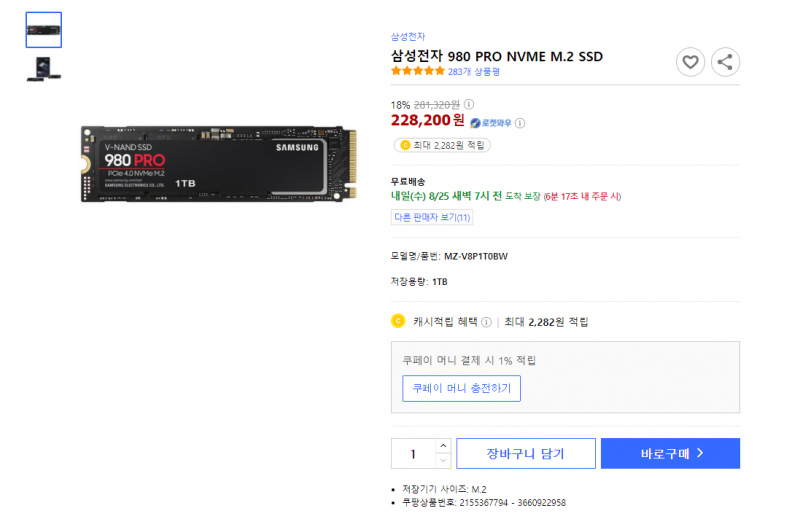Click the share icon button

pyautogui.click(x=725, y=62)
